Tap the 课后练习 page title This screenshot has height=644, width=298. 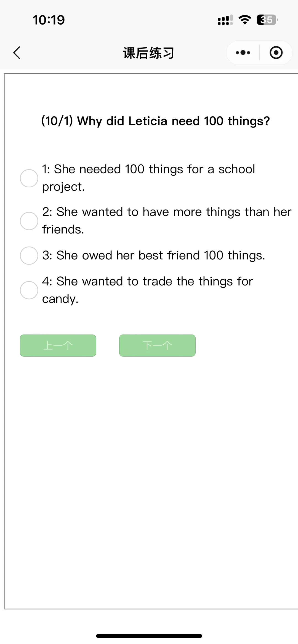pyautogui.click(x=149, y=53)
